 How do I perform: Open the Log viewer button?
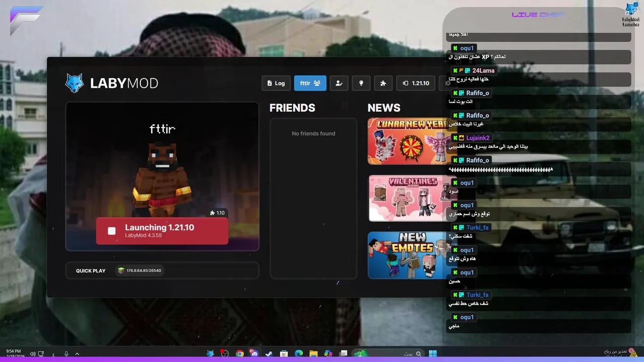pos(276,83)
